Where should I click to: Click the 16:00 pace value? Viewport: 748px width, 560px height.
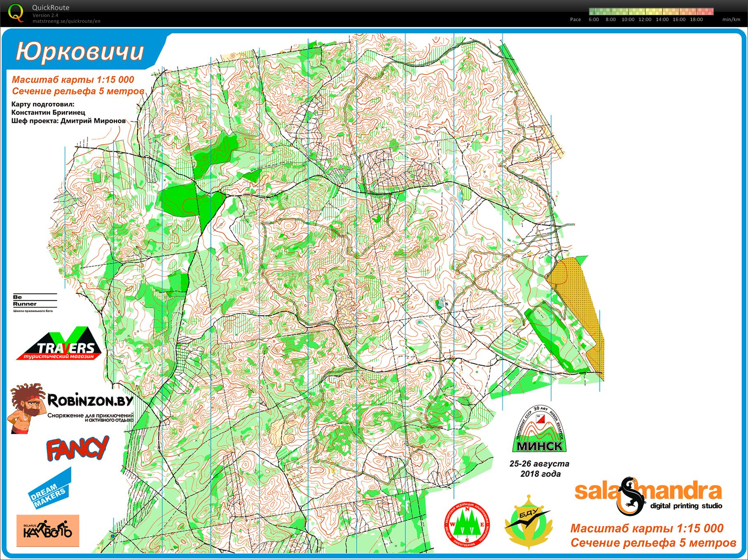click(x=679, y=19)
